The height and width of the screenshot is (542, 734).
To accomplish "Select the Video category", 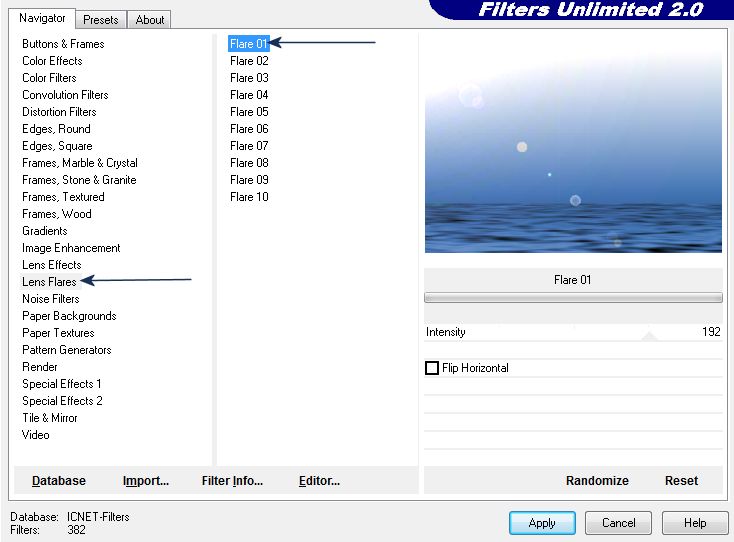I will [36, 435].
